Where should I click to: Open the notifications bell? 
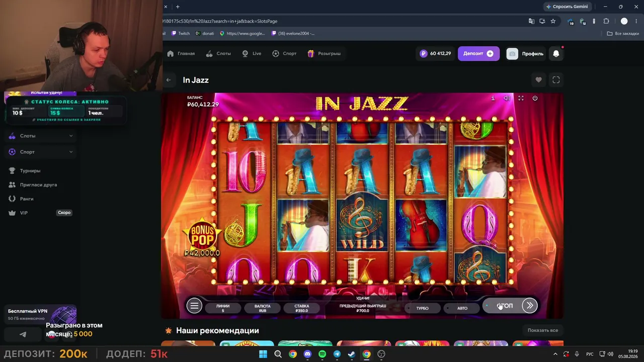click(556, 54)
